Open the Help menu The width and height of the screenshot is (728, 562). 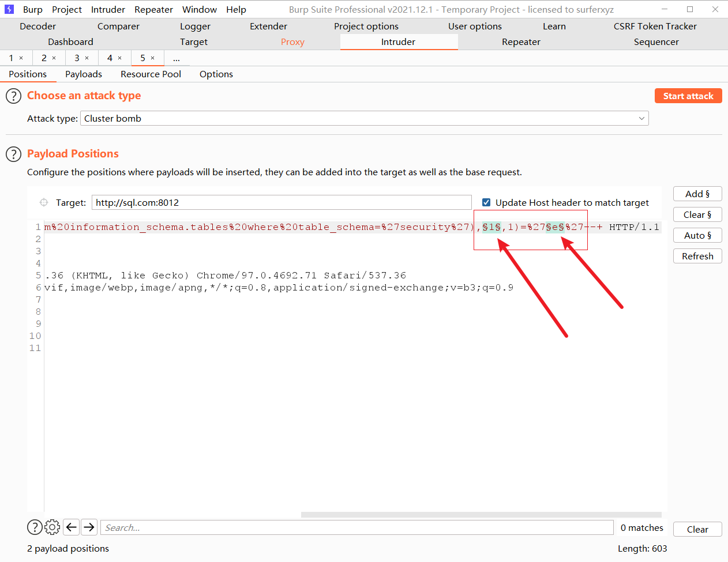pyautogui.click(x=236, y=10)
